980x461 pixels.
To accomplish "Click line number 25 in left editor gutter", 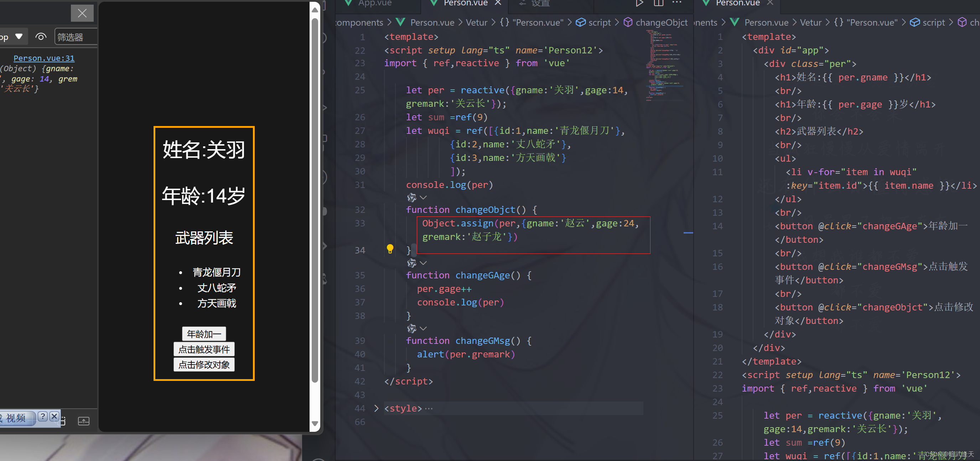I will 360,90.
